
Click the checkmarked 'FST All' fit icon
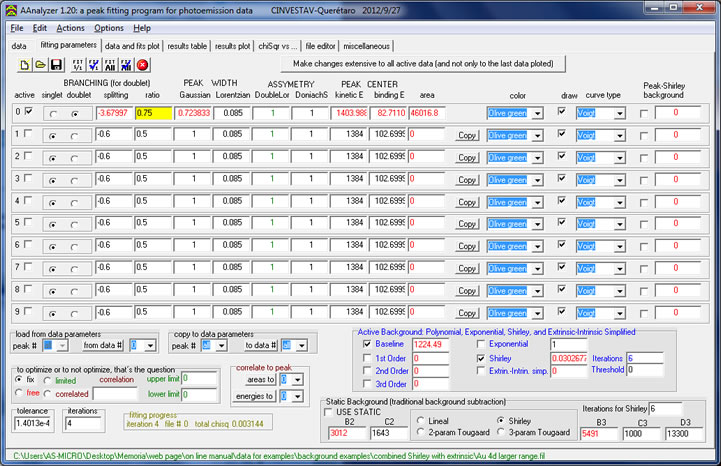(127, 64)
